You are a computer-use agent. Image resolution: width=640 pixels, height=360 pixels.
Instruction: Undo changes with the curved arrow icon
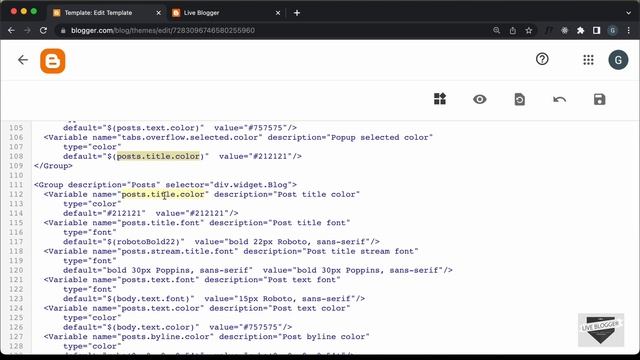pos(559,99)
